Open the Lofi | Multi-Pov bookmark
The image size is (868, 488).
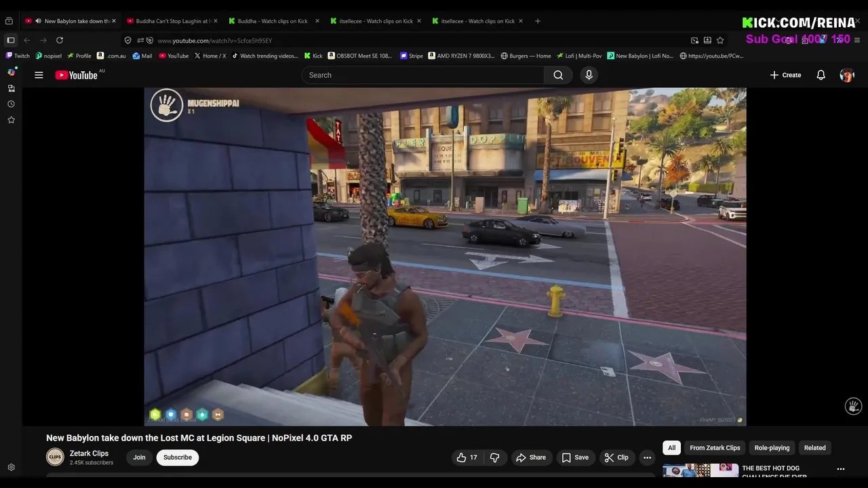pos(579,56)
